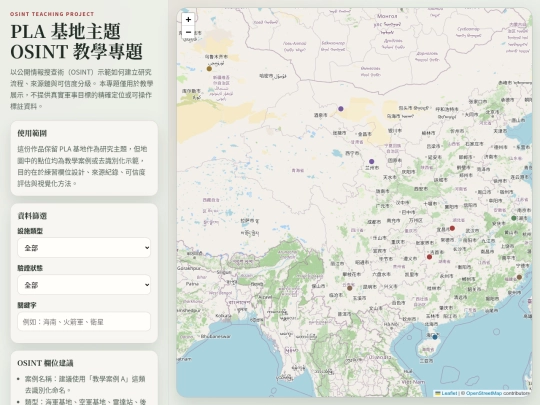Zoom out the map with minus button

pyautogui.click(x=188, y=32)
